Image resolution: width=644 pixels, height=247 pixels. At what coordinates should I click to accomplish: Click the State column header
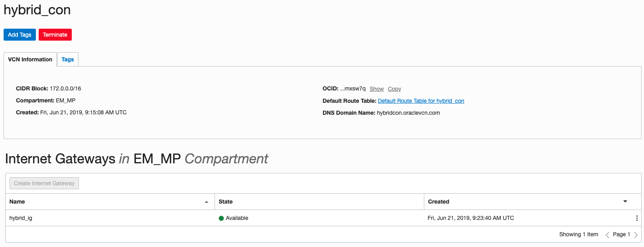pyautogui.click(x=226, y=202)
